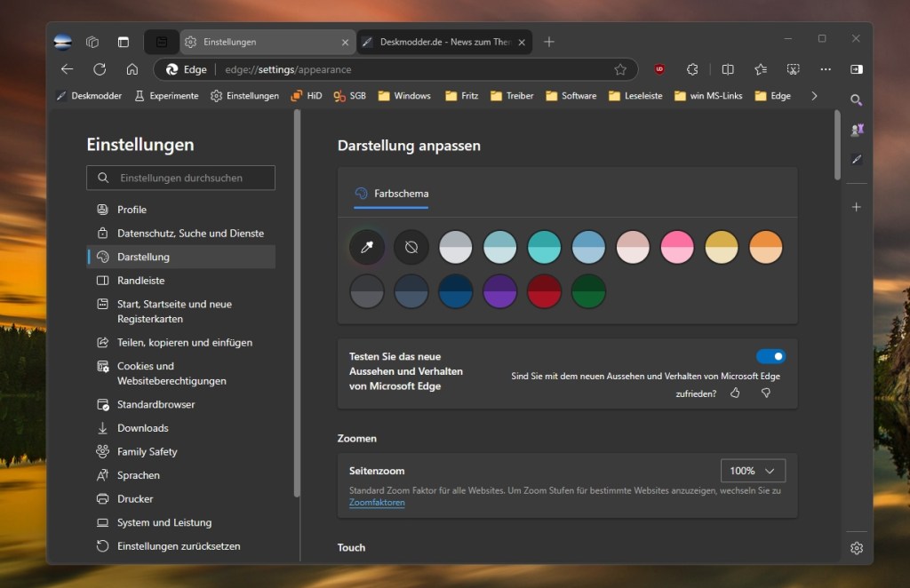Click the browser home icon
Image resolution: width=910 pixels, height=588 pixels.
pos(132,69)
